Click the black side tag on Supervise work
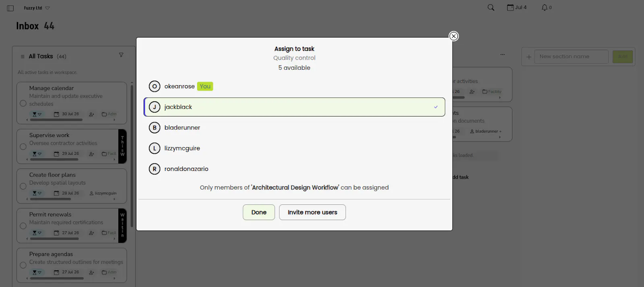 coord(122,146)
